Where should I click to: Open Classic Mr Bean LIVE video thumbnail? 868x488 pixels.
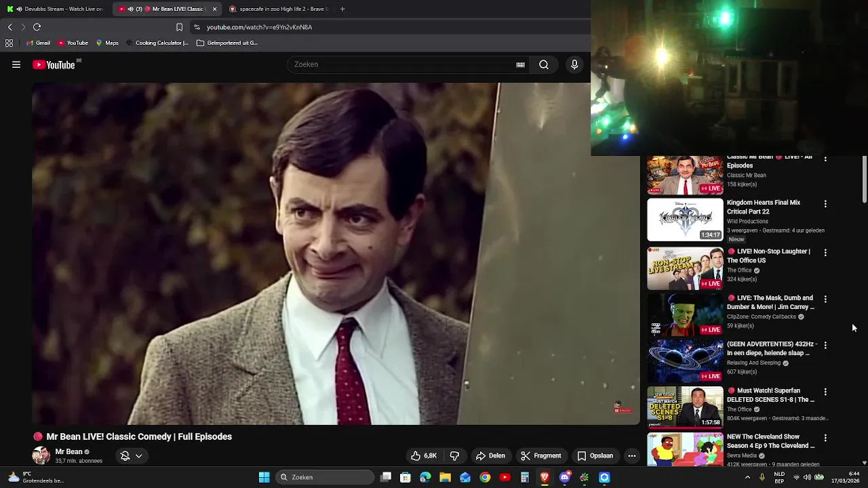tap(685, 175)
